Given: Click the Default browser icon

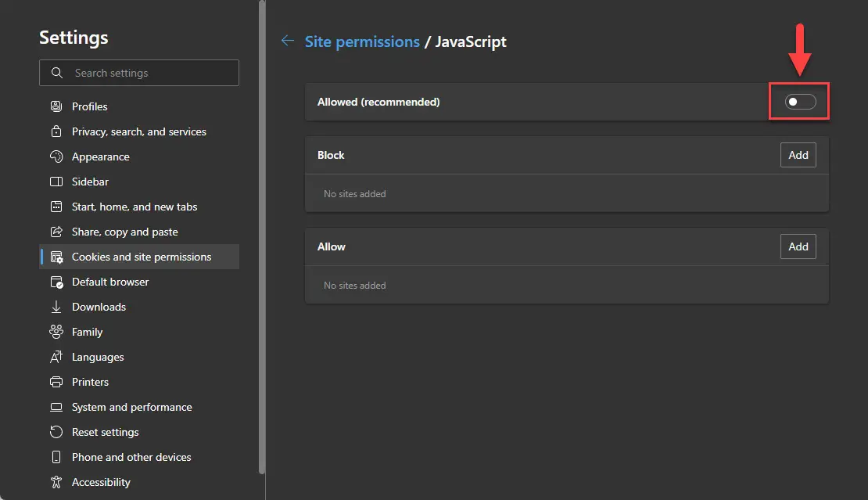Looking at the screenshot, I should click(x=56, y=282).
